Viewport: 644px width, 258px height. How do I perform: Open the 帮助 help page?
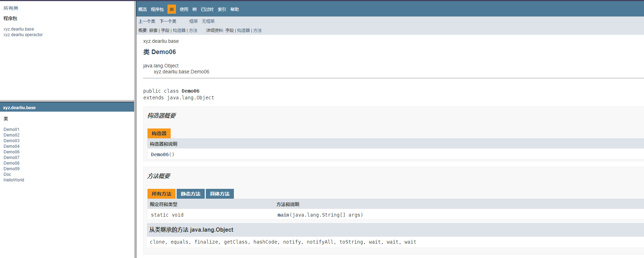pyautogui.click(x=235, y=9)
